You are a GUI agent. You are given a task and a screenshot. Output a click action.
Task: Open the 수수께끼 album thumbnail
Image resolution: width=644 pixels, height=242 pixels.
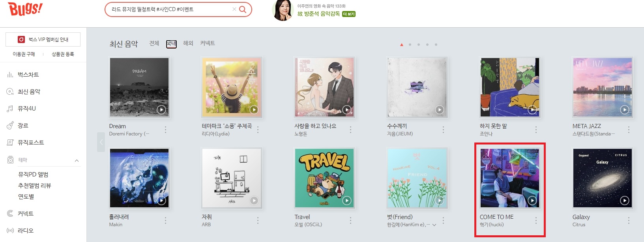click(417, 87)
